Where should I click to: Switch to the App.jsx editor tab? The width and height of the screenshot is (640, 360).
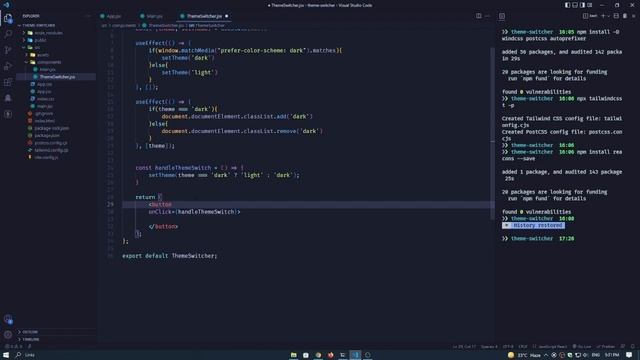tap(111, 16)
